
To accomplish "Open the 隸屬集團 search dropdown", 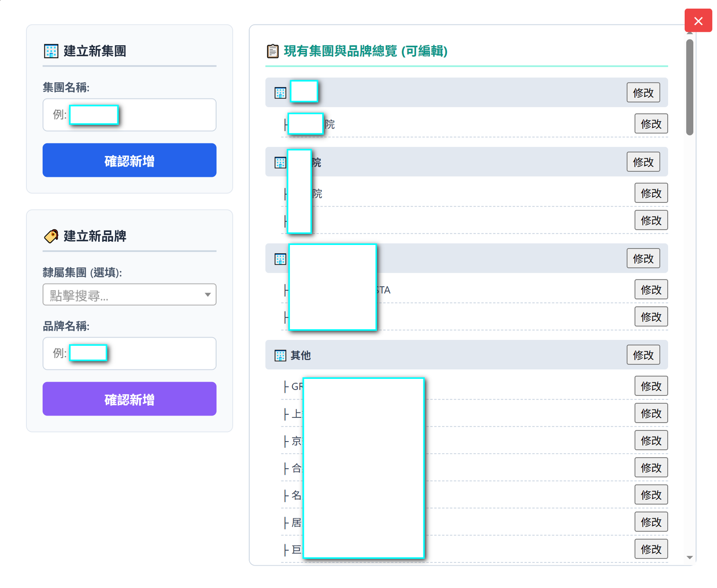I will click(x=130, y=295).
